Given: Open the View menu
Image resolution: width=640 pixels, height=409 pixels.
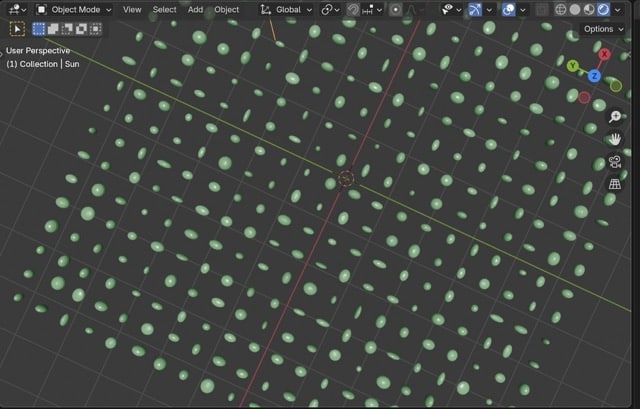Looking at the screenshot, I should [x=132, y=9].
